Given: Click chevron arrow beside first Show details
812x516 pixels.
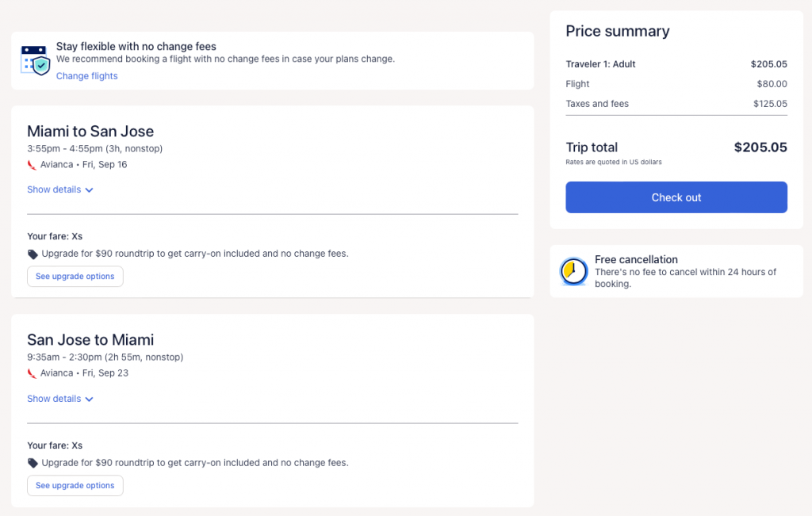Looking at the screenshot, I should click(x=89, y=190).
